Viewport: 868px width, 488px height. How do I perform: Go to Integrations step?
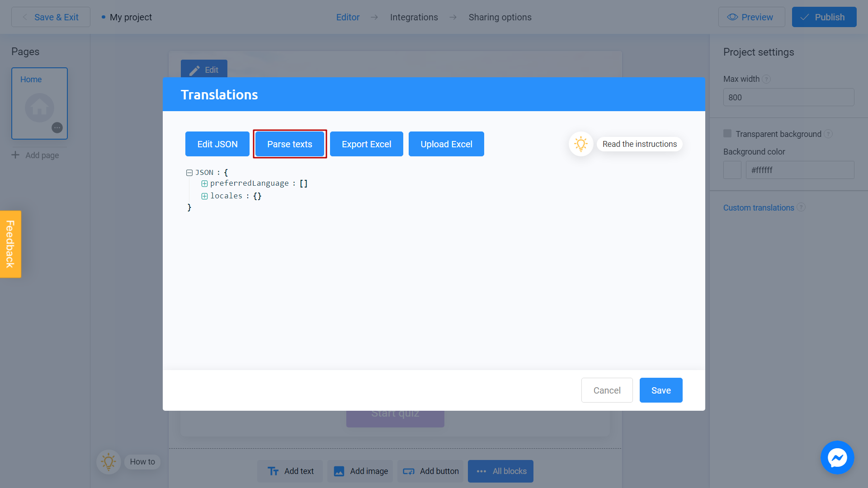point(414,17)
